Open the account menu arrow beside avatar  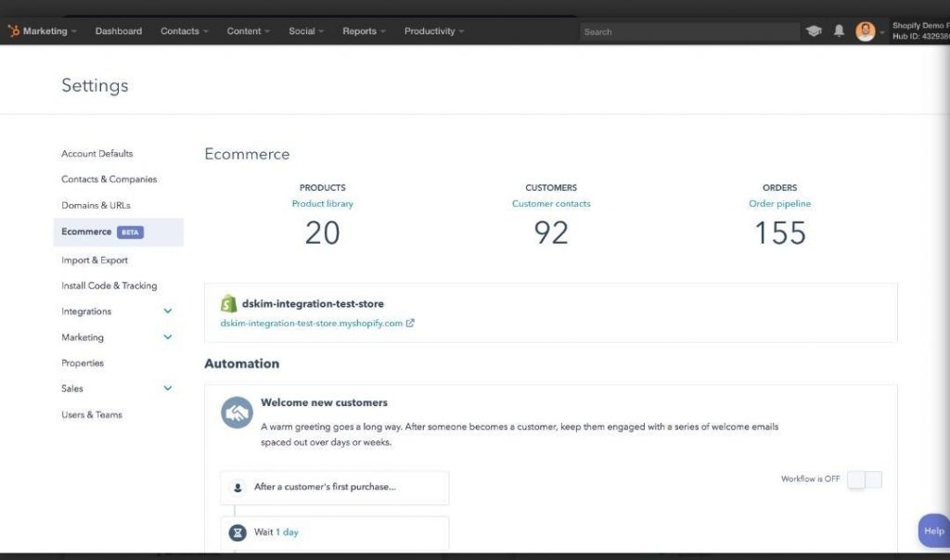point(882,32)
